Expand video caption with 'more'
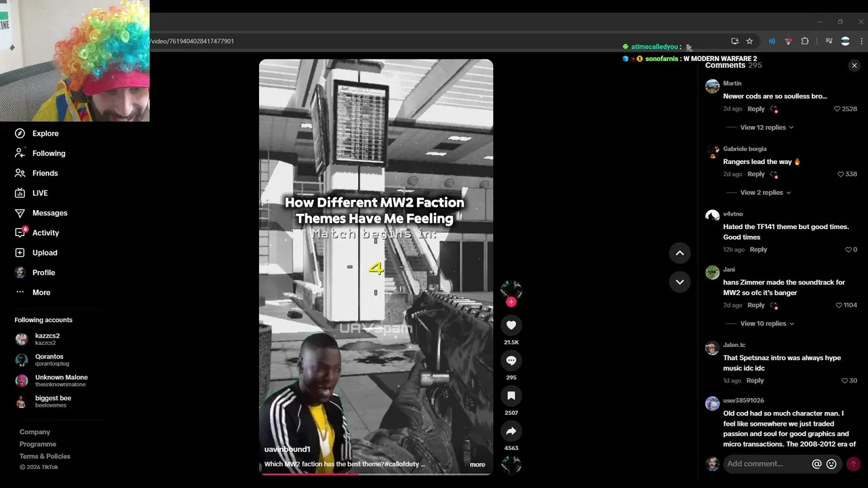 (477, 464)
